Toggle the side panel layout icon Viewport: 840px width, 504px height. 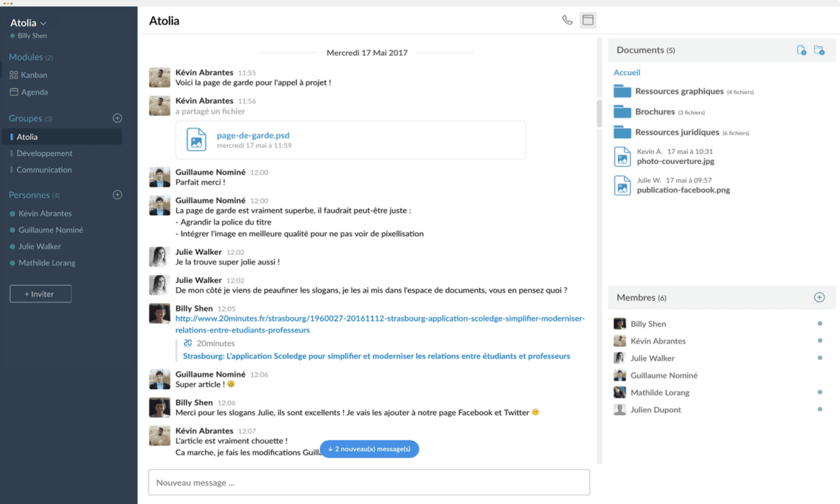588,20
